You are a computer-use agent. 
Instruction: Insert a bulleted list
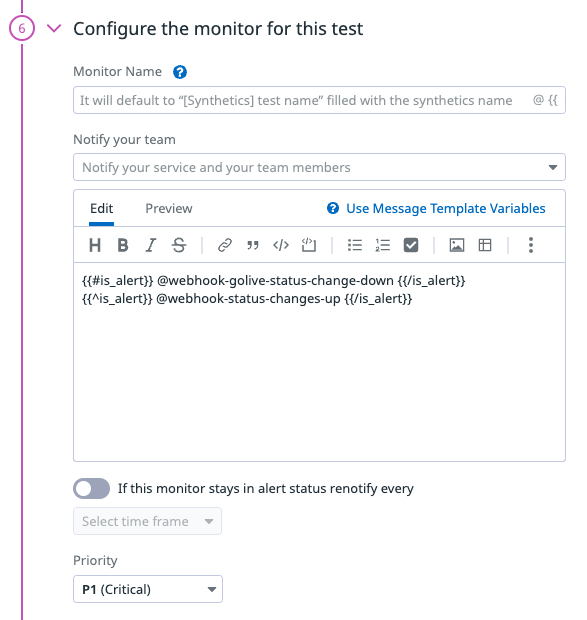(x=355, y=245)
